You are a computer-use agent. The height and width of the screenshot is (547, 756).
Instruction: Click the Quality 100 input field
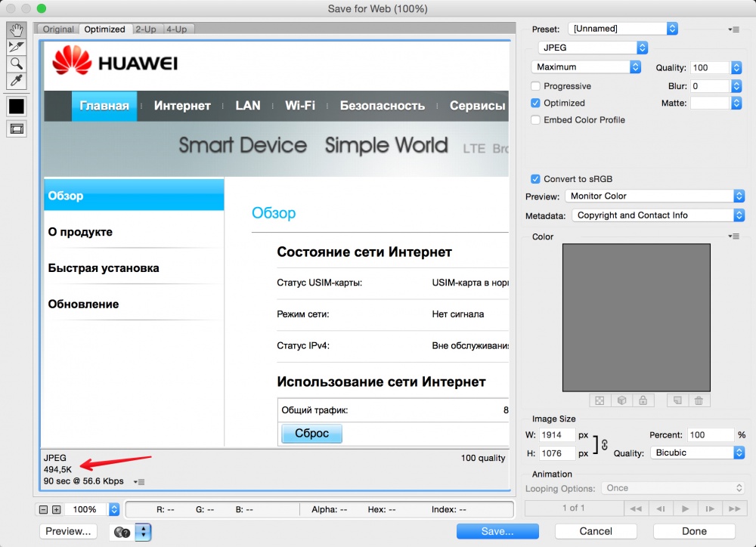coord(710,68)
